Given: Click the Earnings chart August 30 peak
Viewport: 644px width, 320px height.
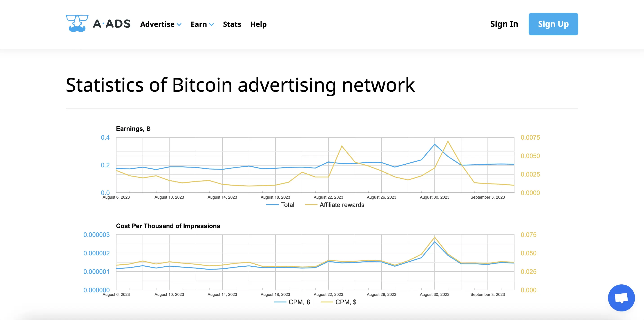Looking at the screenshot, I should pyautogui.click(x=434, y=144).
